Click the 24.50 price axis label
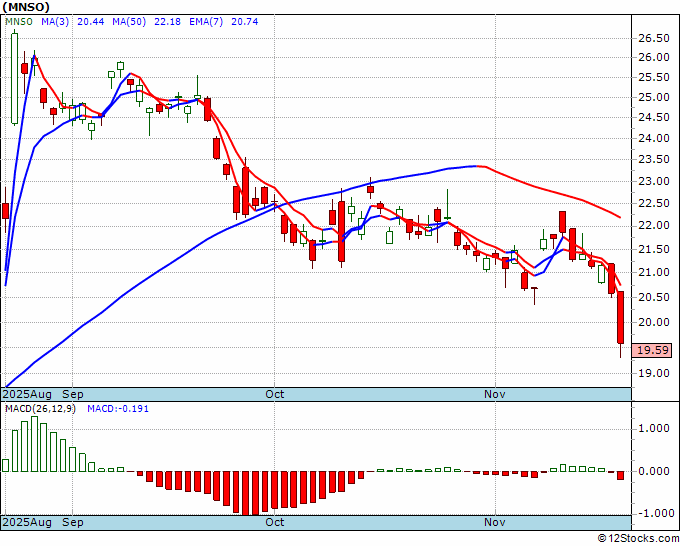 tap(654, 117)
